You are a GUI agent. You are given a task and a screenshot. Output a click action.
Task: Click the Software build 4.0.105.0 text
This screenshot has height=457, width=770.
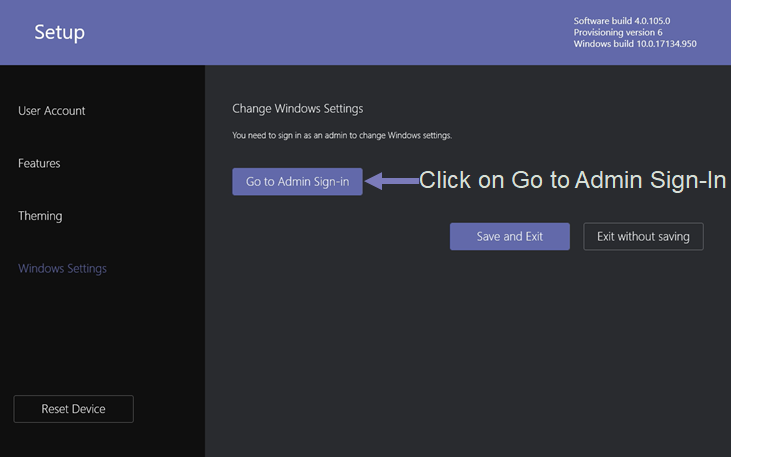click(x=622, y=21)
